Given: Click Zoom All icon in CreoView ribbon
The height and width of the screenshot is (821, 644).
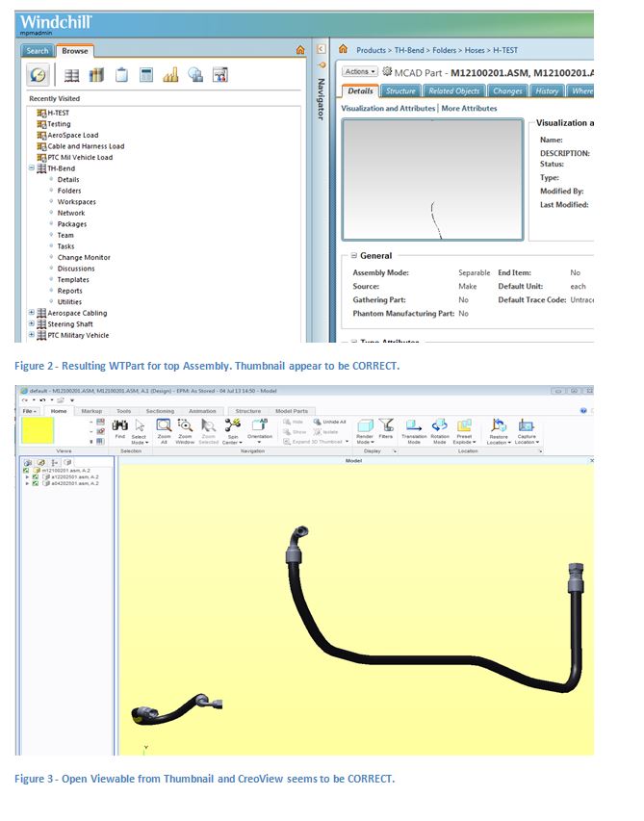Looking at the screenshot, I should (x=164, y=425).
